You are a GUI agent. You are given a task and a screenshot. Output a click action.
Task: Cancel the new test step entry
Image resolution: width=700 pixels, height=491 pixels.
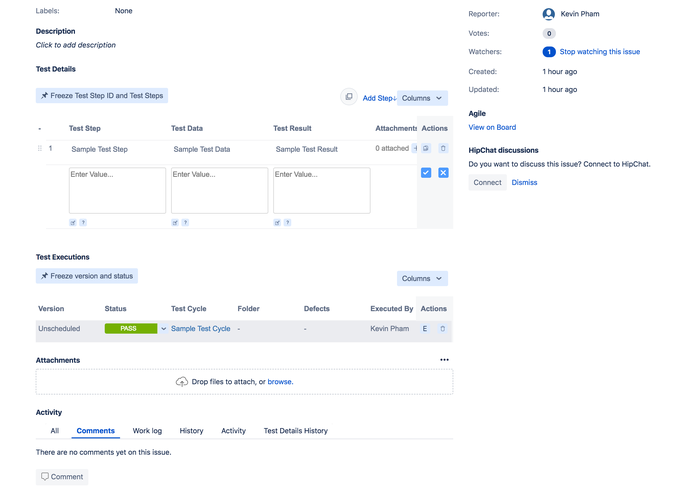click(443, 173)
